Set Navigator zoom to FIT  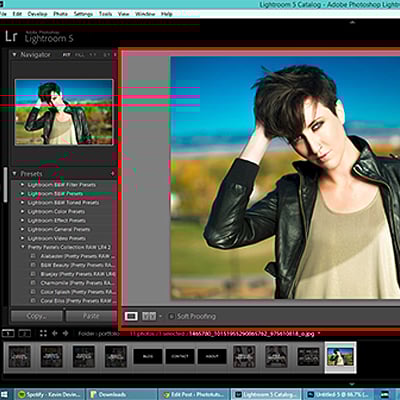[x=67, y=55]
